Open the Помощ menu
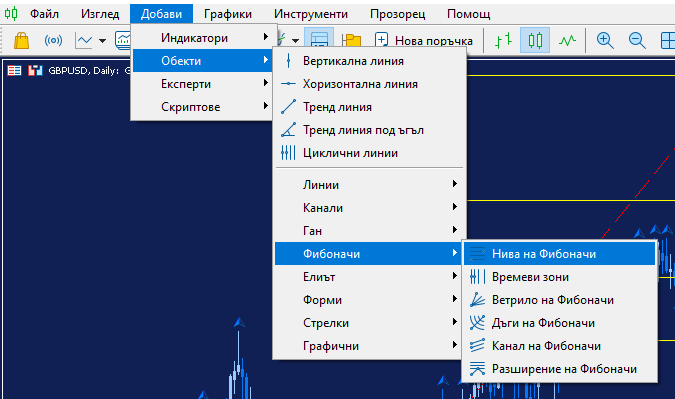Viewport: 675px width, 399px height. coord(468,14)
